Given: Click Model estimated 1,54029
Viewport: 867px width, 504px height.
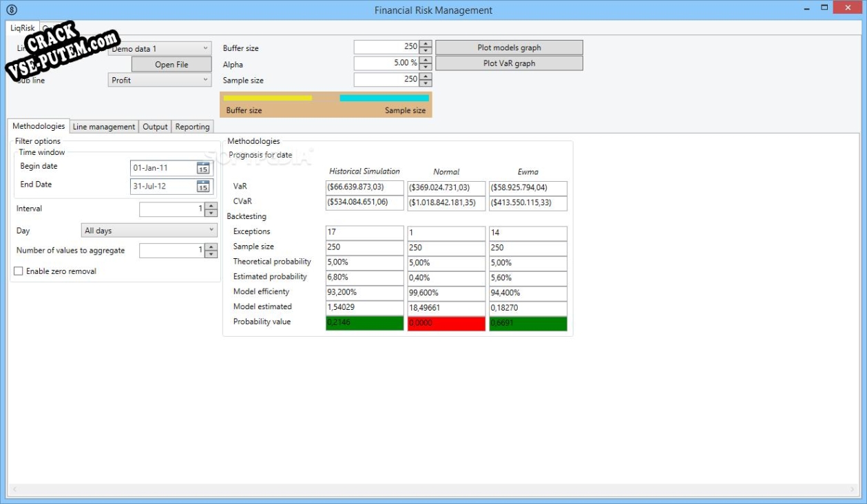Looking at the screenshot, I should pyautogui.click(x=365, y=308).
